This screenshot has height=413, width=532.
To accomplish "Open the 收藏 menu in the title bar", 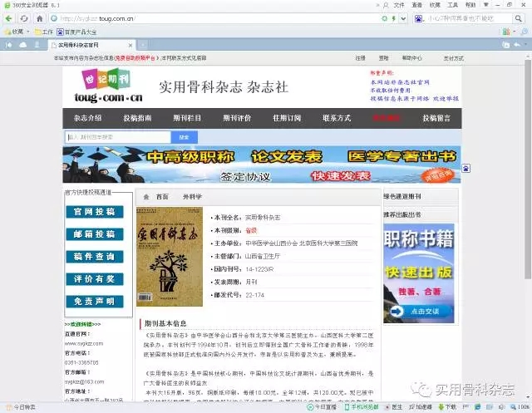I will point(435,5).
